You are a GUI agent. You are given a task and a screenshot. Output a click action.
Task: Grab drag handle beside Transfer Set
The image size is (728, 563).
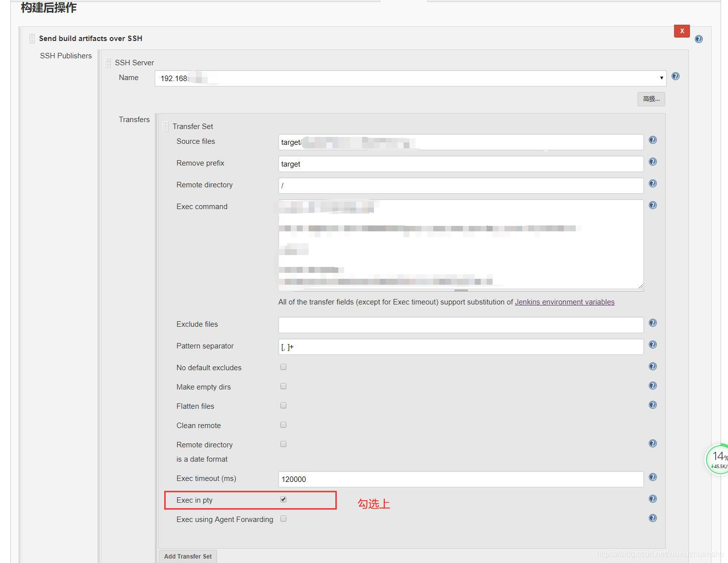166,127
